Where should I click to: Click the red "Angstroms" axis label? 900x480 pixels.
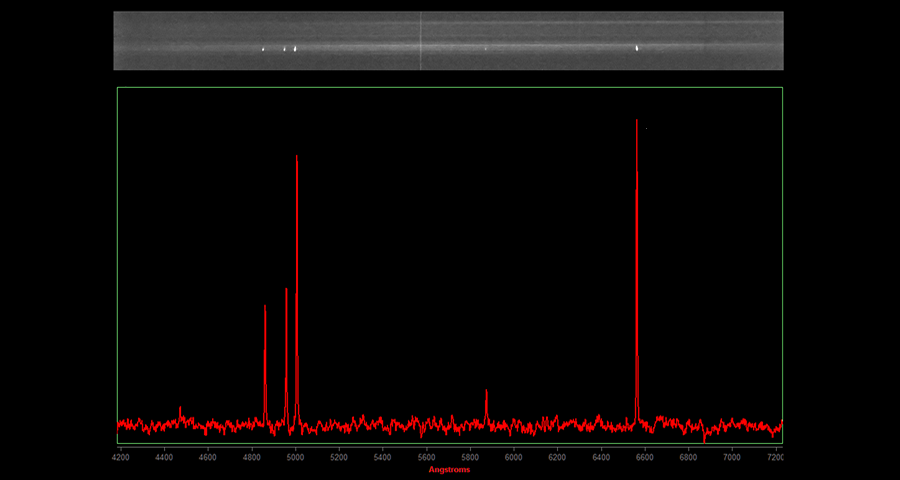(x=449, y=469)
